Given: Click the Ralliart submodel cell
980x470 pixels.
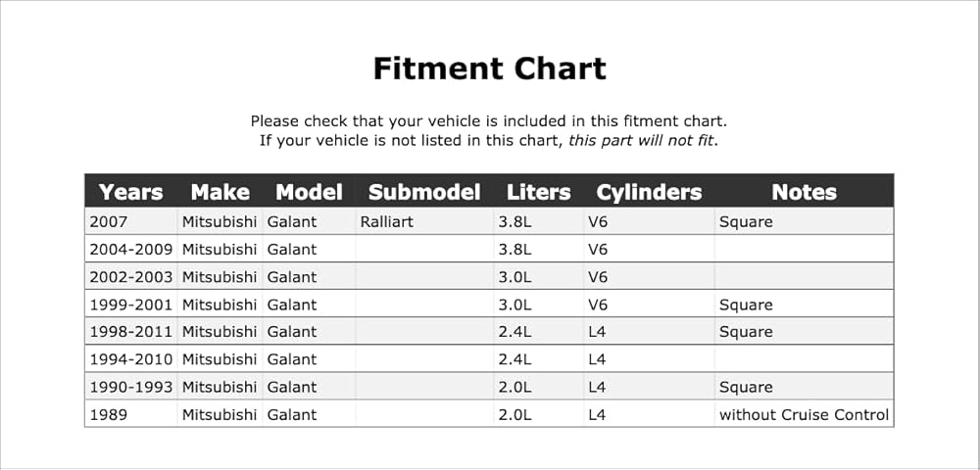Looking at the screenshot, I should pos(387,221).
